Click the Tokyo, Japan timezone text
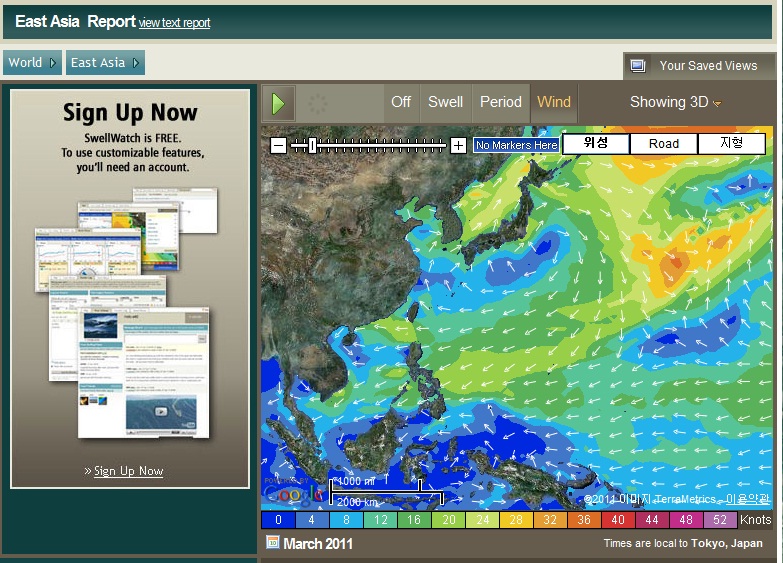The width and height of the screenshot is (783, 563). coord(727,543)
